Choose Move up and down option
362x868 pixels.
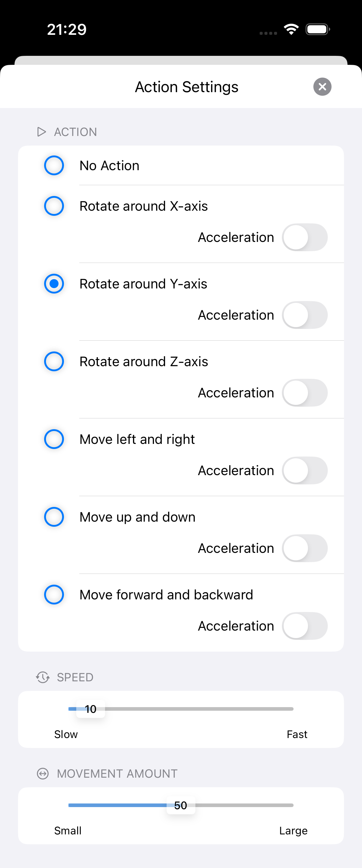pyautogui.click(x=54, y=517)
